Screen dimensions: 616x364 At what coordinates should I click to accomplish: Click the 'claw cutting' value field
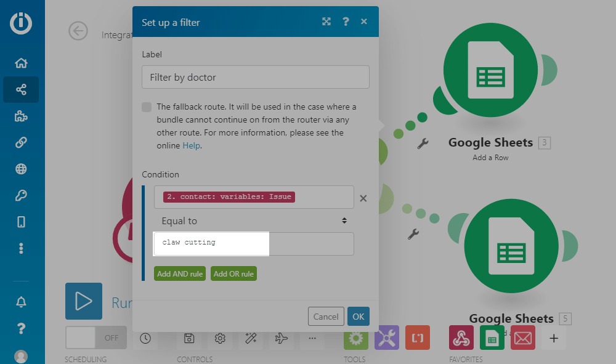click(x=254, y=244)
